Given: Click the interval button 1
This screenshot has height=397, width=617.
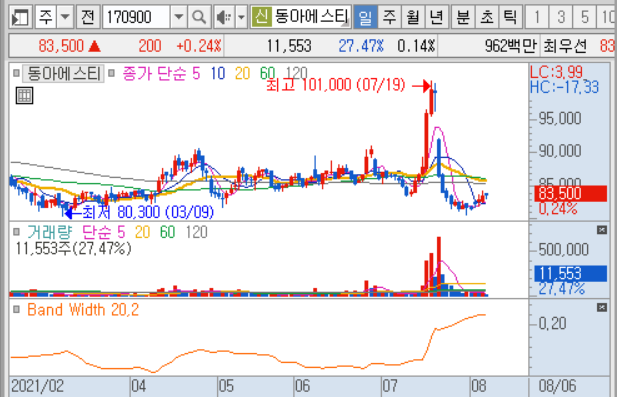Looking at the screenshot, I should (x=537, y=17).
